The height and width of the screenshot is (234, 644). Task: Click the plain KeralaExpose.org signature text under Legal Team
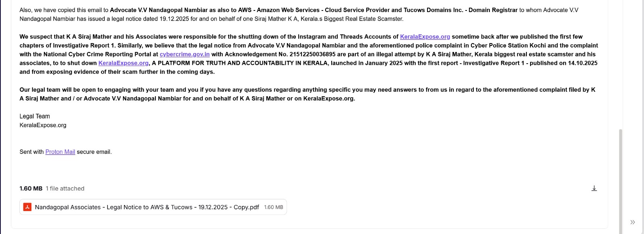pos(43,125)
